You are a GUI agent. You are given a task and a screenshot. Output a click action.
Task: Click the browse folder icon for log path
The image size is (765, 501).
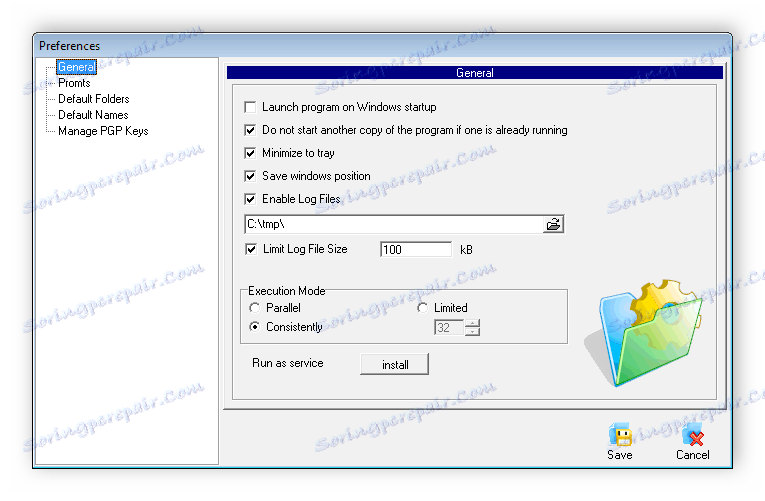[553, 224]
